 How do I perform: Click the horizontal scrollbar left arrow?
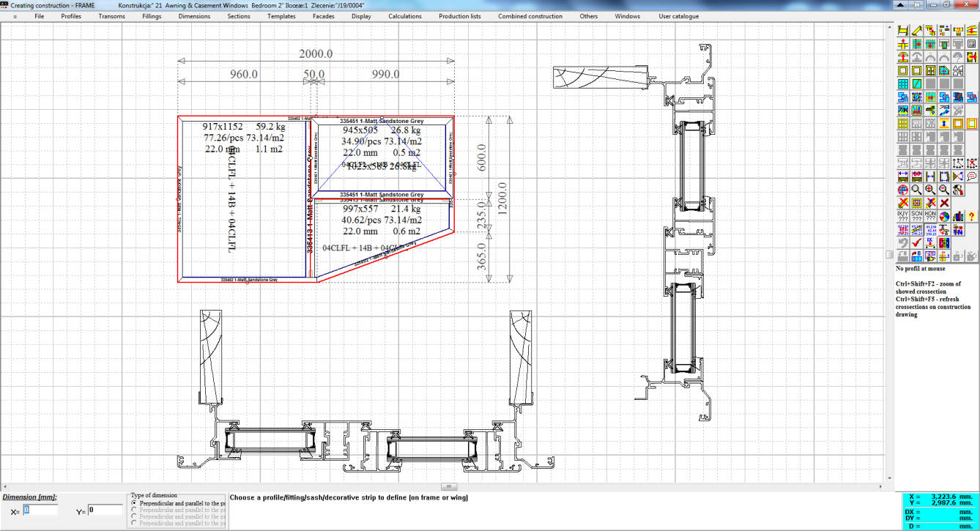[x=4, y=486]
